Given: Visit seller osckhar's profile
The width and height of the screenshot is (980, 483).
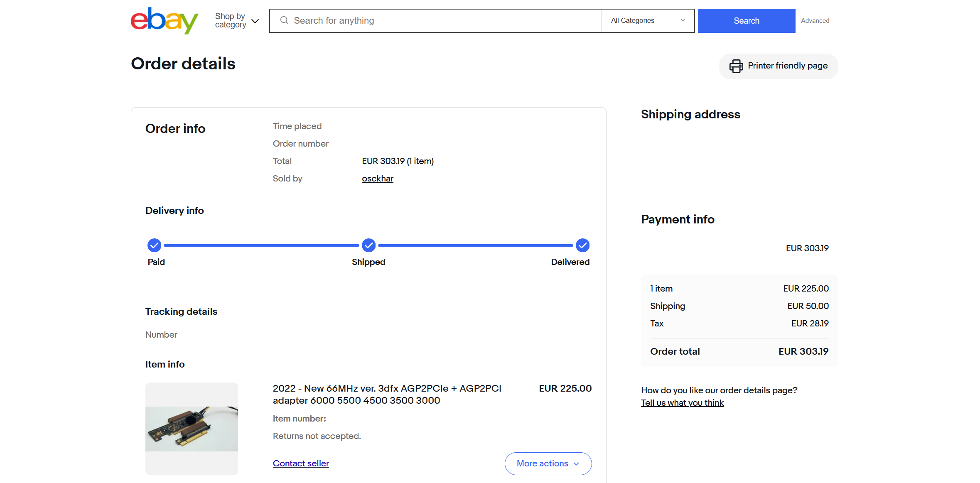Looking at the screenshot, I should 377,179.
